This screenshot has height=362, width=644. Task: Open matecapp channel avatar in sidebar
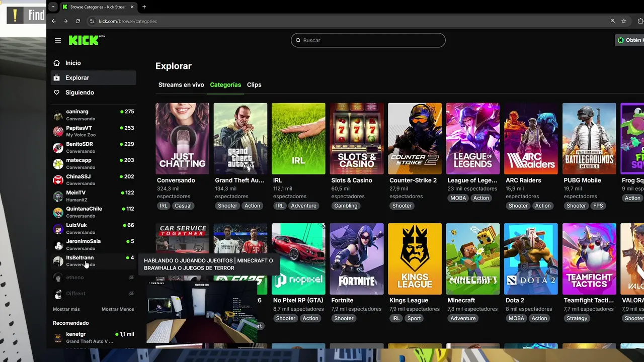click(x=58, y=163)
